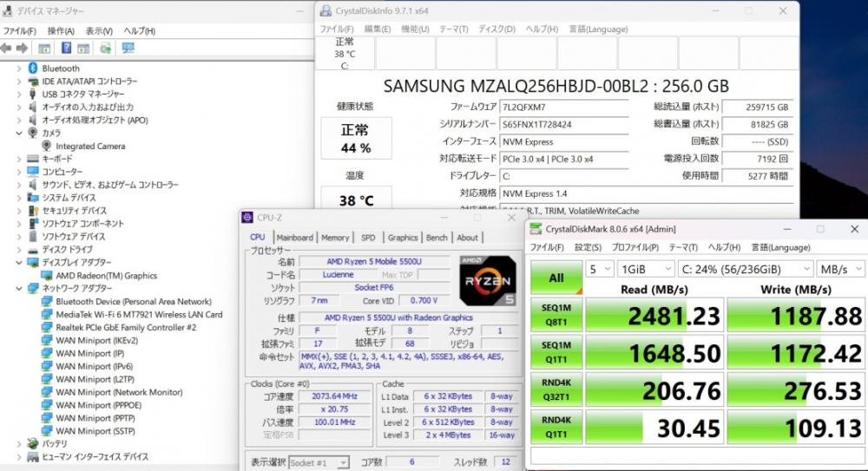Image resolution: width=868 pixels, height=471 pixels.
Task: Click the 正常 44 % health status button
Action: point(356,139)
